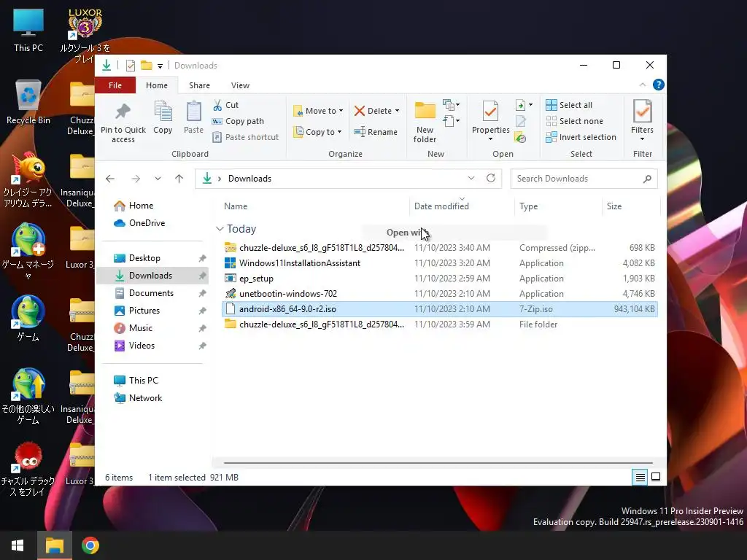The width and height of the screenshot is (747, 560).
Task: Collapse the Today group
Action: (220, 229)
